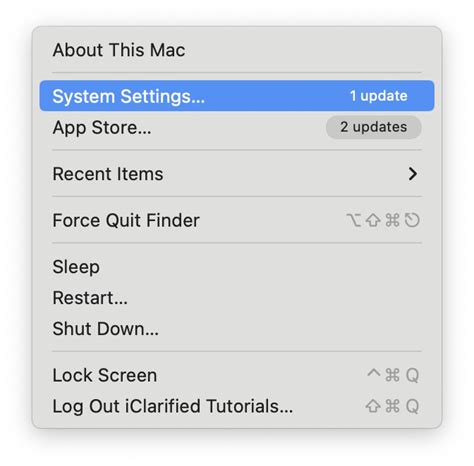Expand the Recent Items submenu chevron
The image size is (474, 466).
(x=413, y=174)
